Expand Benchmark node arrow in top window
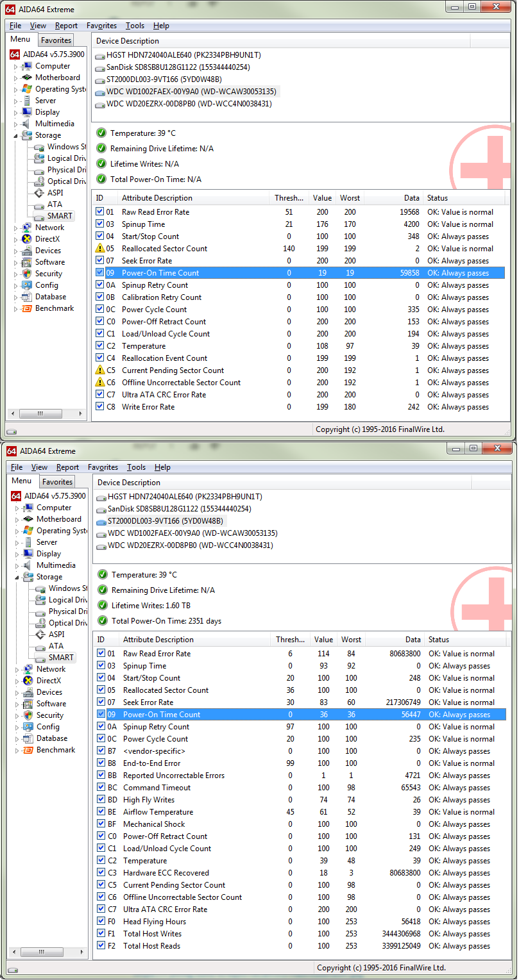 pyautogui.click(x=17, y=308)
